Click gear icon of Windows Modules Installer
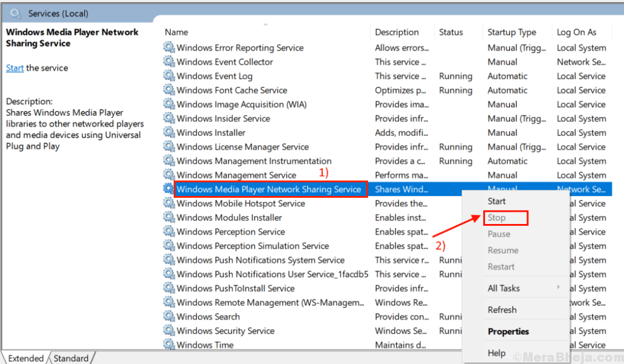 (x=169, y=217)
